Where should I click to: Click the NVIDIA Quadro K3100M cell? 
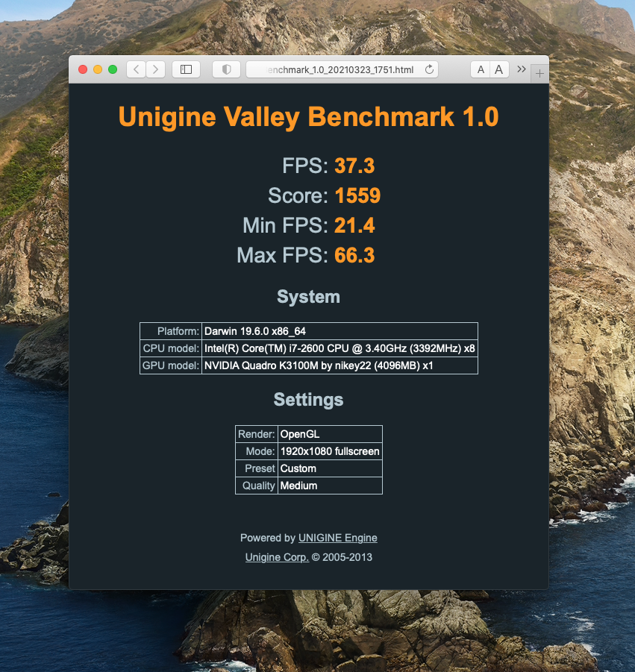340,365
